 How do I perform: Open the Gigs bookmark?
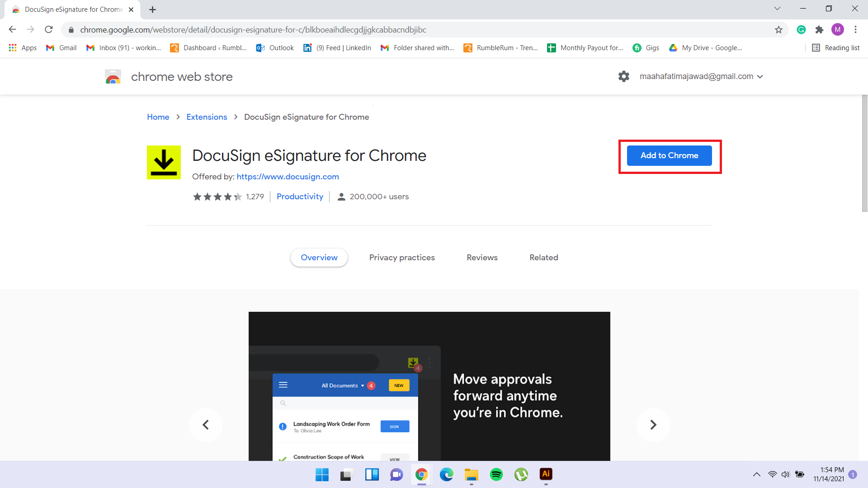(x=646, y=48)
